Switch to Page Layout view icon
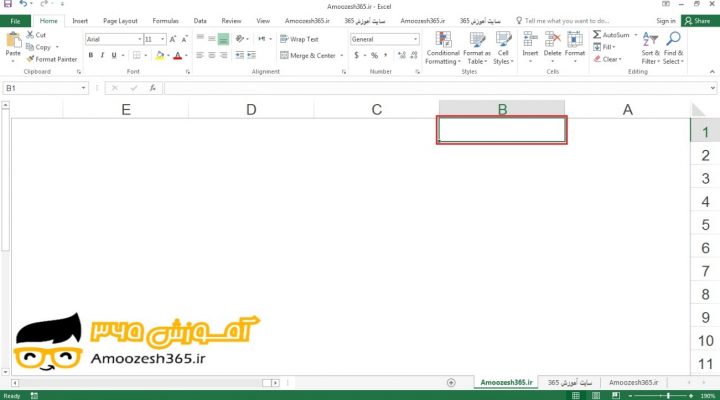The image size is (720, 400). click(x=596, y=395)
